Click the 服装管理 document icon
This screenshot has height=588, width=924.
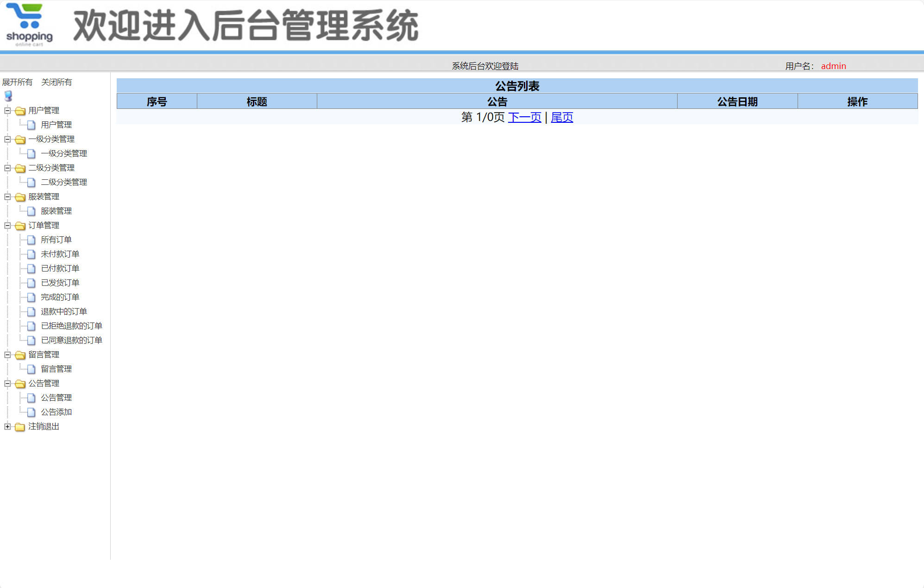tap(31, 211)
